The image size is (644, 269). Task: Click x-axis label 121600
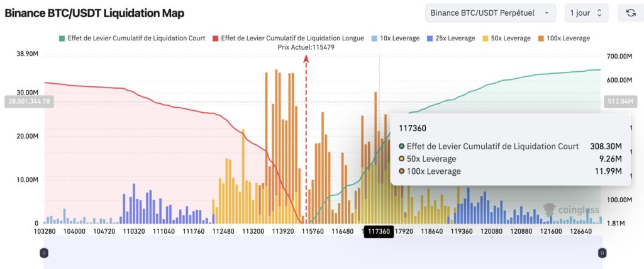552,232
